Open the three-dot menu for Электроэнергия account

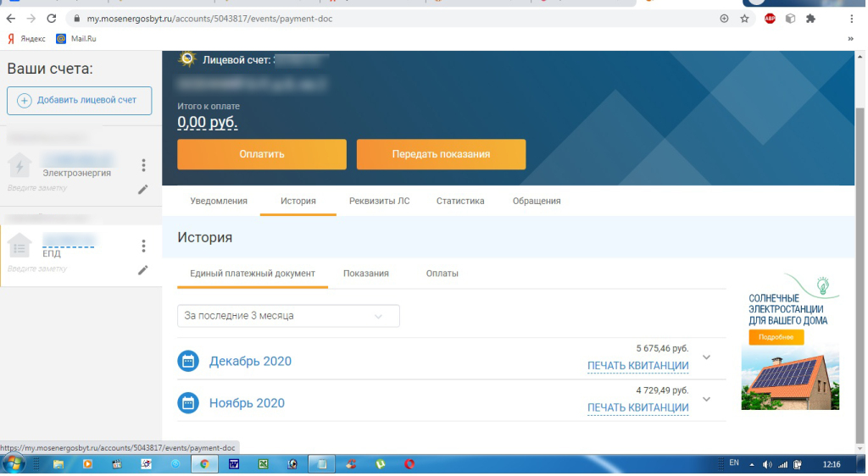pyautogui.click(x=143, y=165)
